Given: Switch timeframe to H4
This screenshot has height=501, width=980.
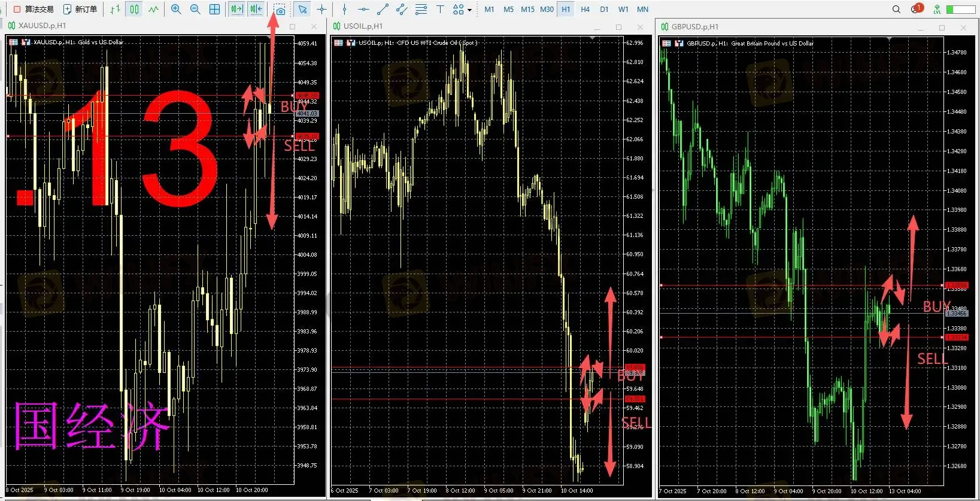Looking at the screenshot, I should click(x=585, y=9).
